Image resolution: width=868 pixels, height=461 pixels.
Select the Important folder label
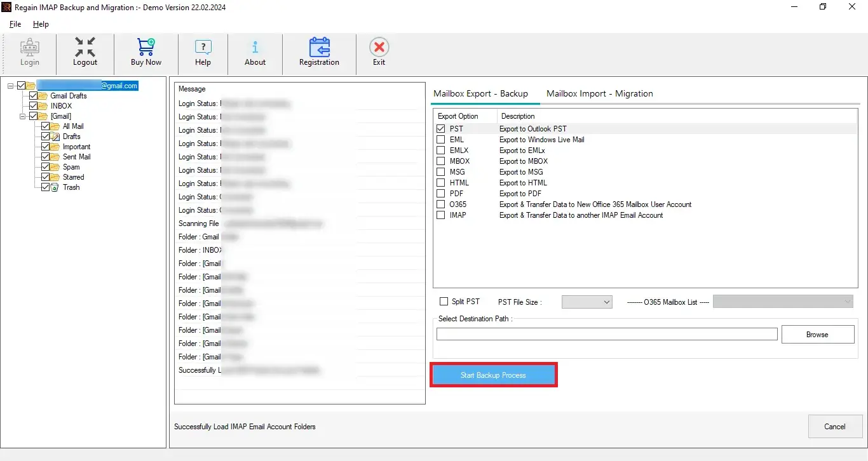coord(76,147)
